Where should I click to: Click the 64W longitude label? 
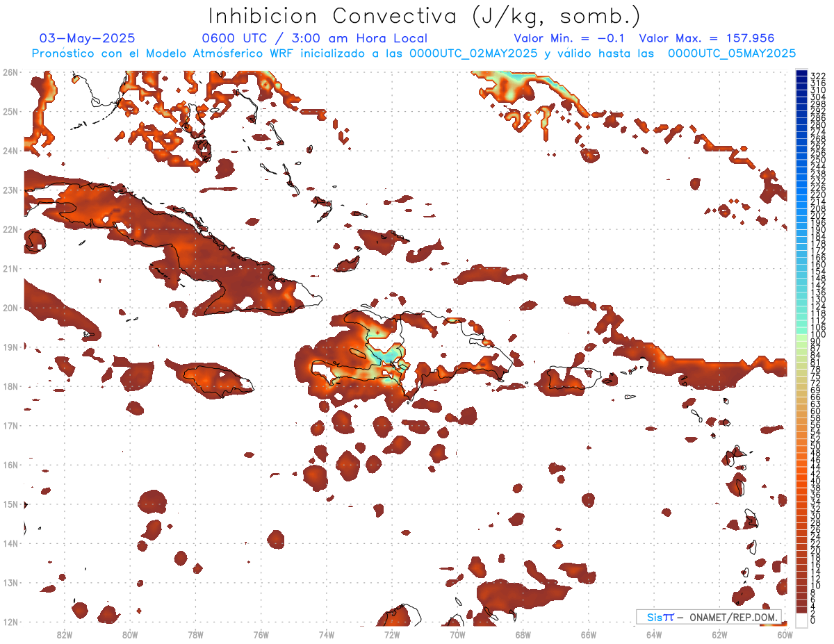pos(654,634)
